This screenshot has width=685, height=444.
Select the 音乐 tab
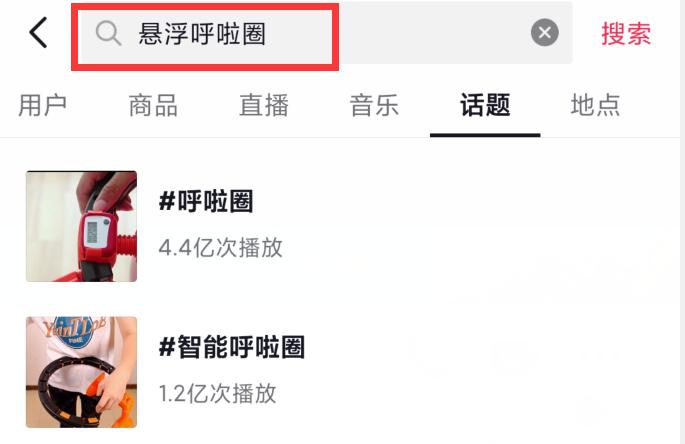(x=374, y=105)
